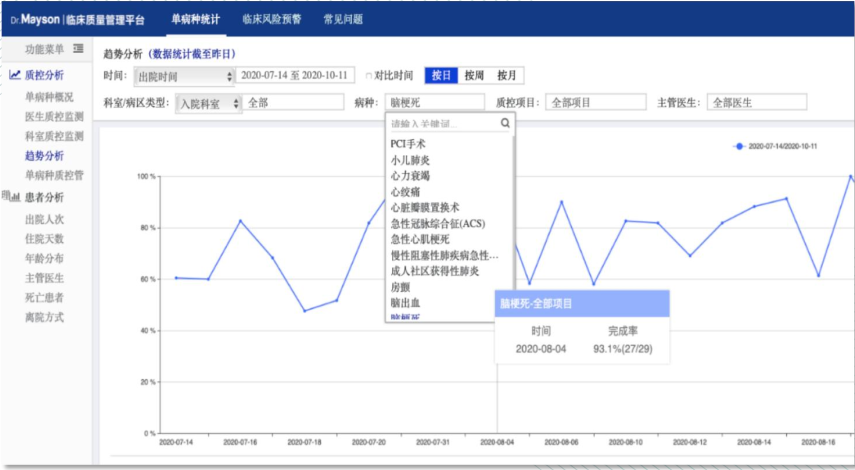This screenshot has width=855, height=470.
Task: Select the 按日 view option
Action: click(440, 76)
